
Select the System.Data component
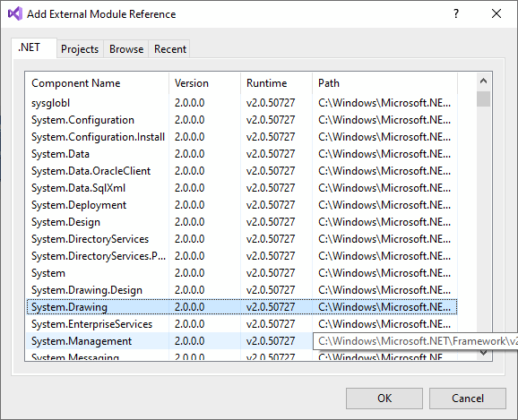242,154
